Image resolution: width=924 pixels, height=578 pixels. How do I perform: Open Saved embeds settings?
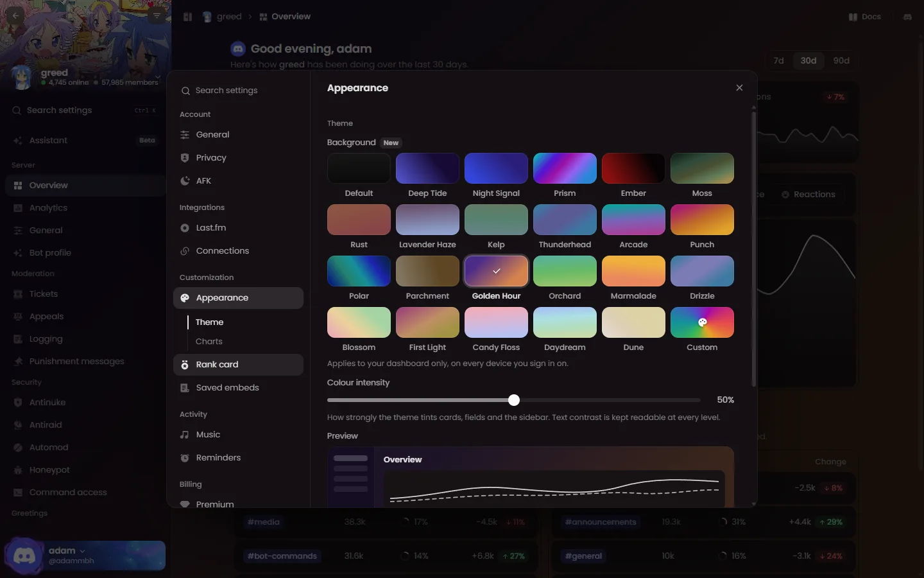(x=238, y=388)
